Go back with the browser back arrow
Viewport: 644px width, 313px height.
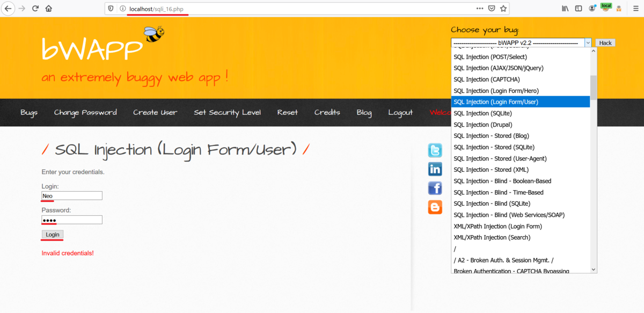(9, 9)
